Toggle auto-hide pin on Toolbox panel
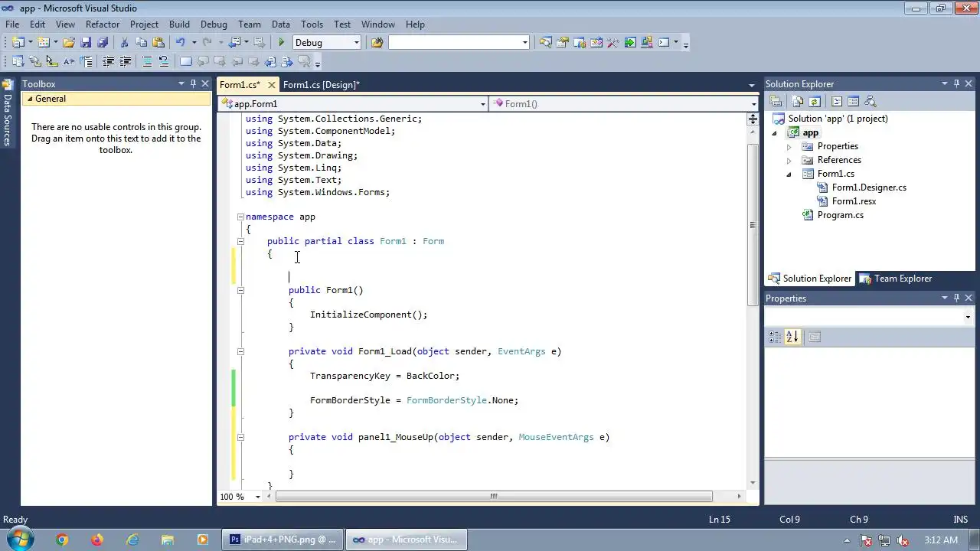980x551 pixels. coord(193,83)
